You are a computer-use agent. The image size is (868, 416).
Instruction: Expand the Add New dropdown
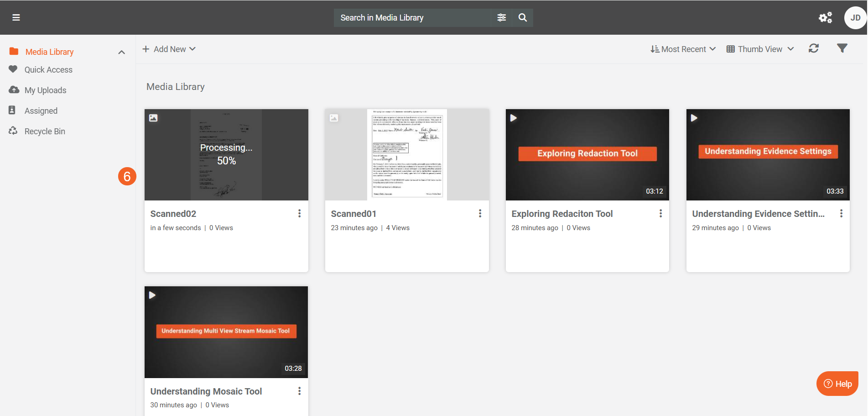[169, 49]
